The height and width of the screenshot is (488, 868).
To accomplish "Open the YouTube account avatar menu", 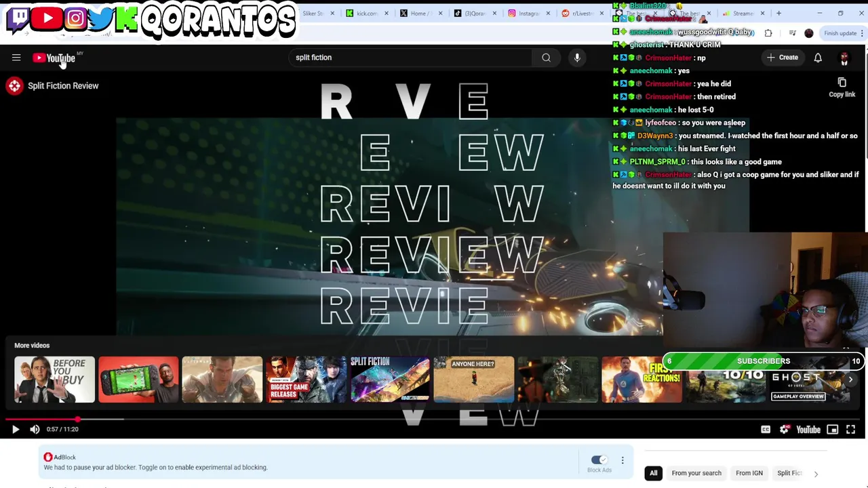I will tap(844, 58).
